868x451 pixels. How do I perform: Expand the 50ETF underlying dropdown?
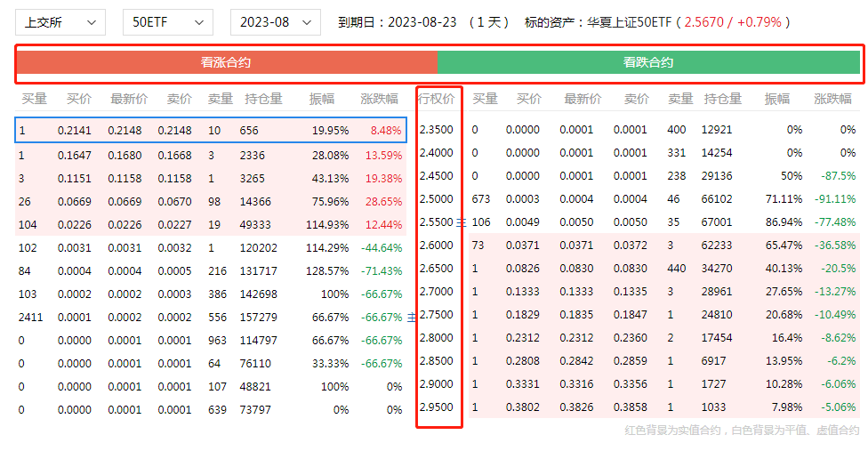pos(167,22)
